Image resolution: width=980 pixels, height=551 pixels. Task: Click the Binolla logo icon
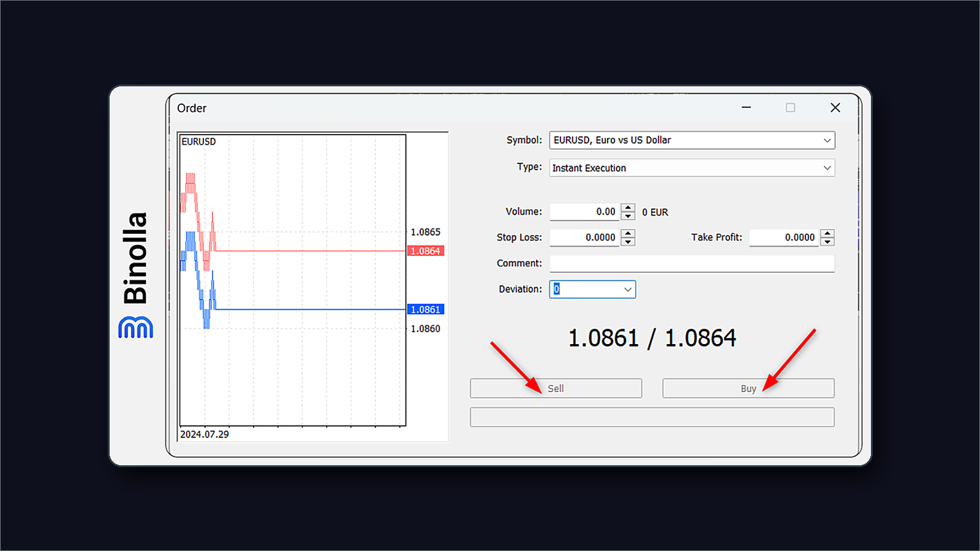136,328
